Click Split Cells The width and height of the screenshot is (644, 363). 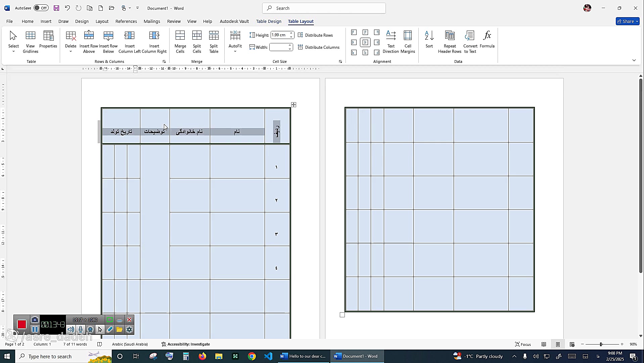coord(197,42)
